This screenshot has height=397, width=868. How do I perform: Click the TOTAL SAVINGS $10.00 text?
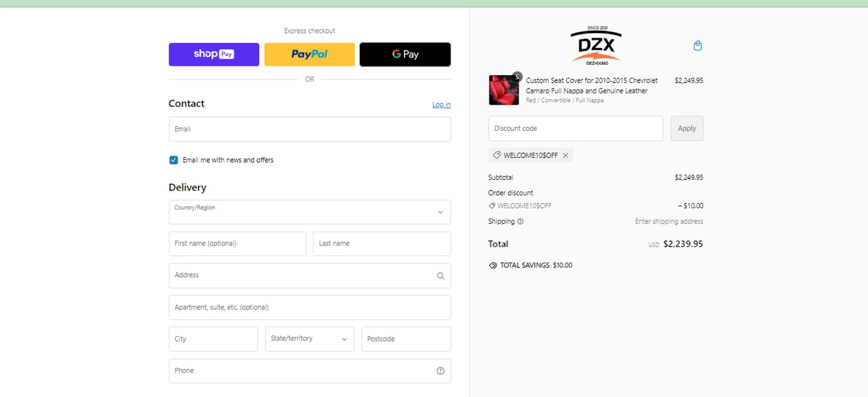point(536,266)
